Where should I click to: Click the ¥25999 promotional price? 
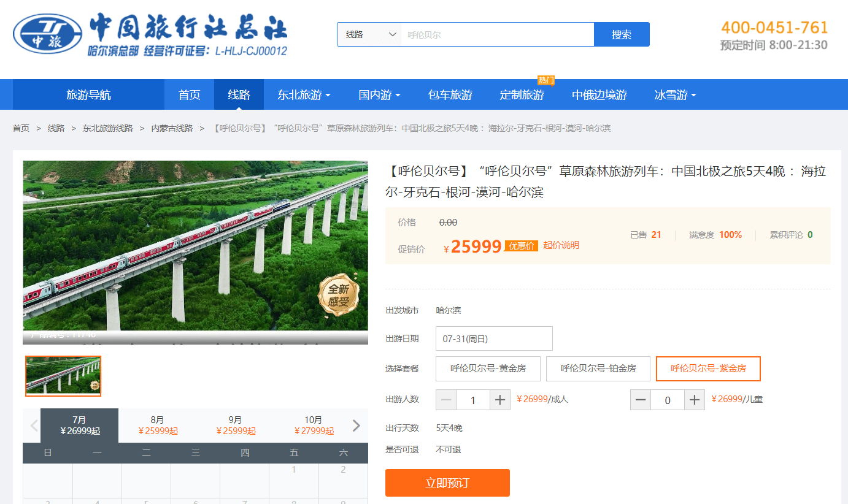tap(472, 246)
